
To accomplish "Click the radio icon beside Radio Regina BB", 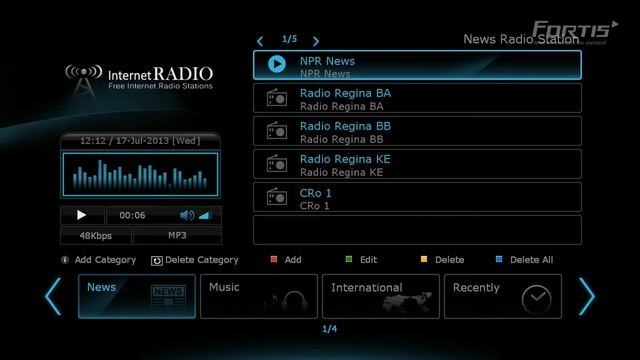I will 277,131.
